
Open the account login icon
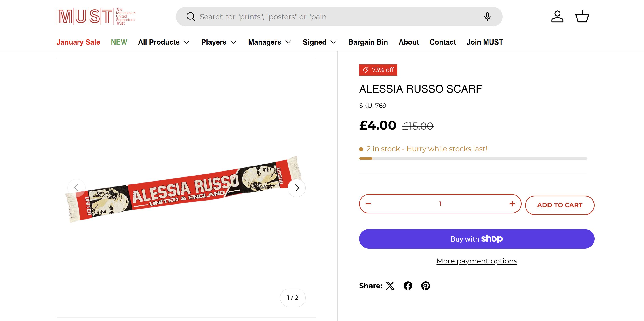[x=557, y=17]
